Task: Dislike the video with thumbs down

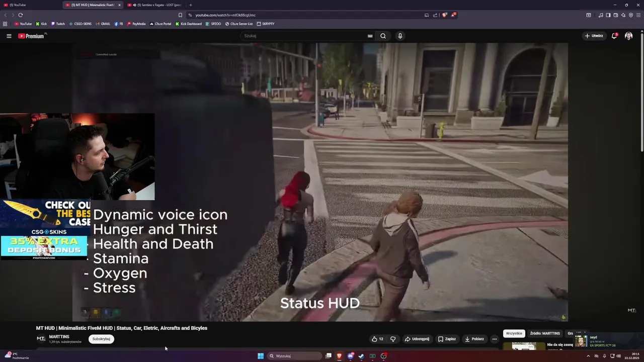Action: pyautogui.click(x=393, y=339)
